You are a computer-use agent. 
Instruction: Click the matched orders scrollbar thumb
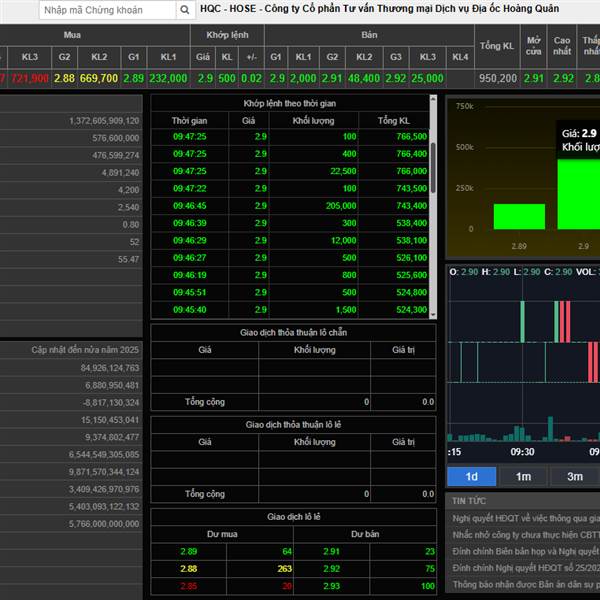point(433,168)
